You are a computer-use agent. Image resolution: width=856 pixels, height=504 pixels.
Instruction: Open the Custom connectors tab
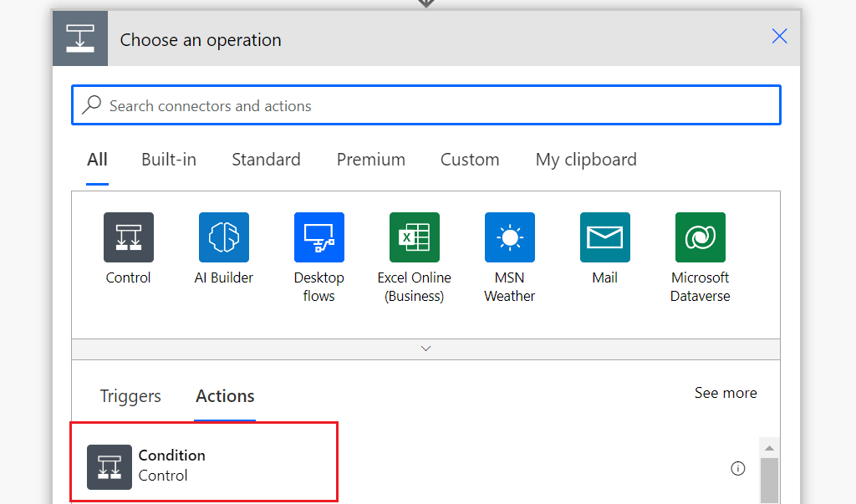click(x=469, y=160)
